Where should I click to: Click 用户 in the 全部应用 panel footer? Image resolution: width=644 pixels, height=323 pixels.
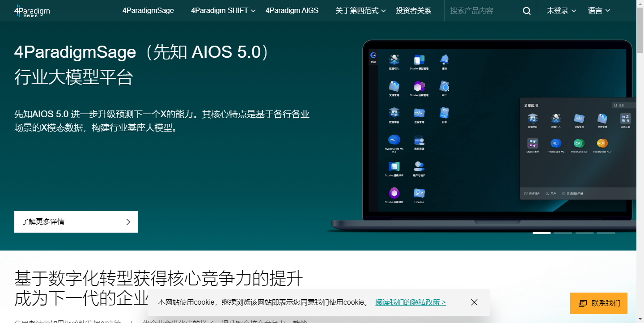tap(551, 194)
